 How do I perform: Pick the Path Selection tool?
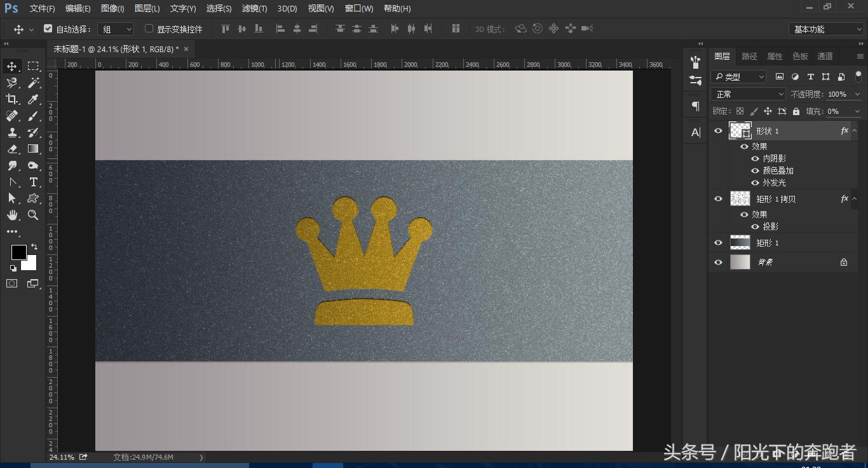[x=12, y=198]
